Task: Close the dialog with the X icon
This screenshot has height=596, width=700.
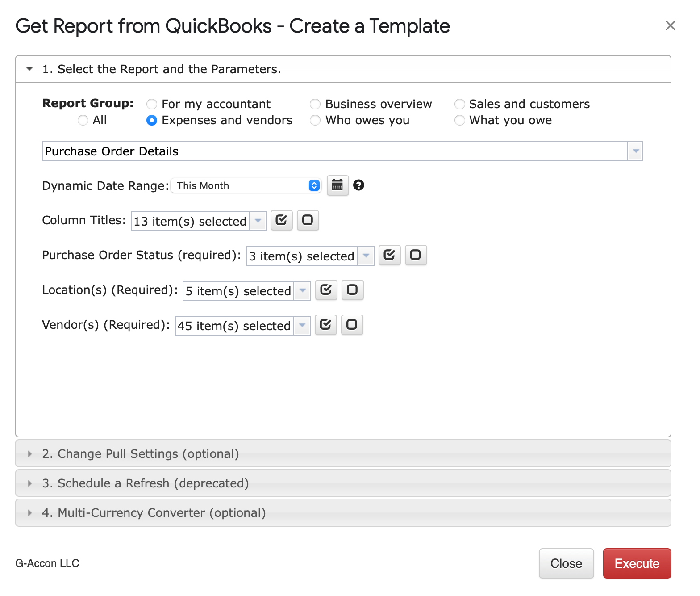Action: tap(670, 25)
